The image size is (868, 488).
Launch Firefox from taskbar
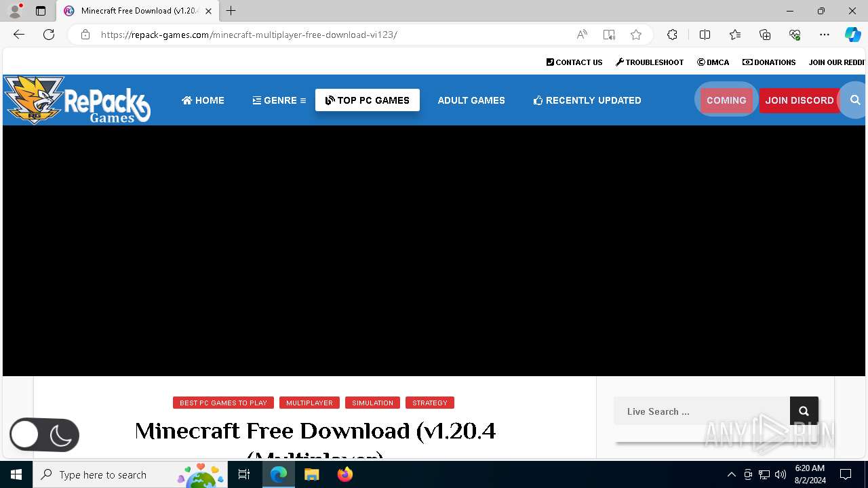pos(345,474)
